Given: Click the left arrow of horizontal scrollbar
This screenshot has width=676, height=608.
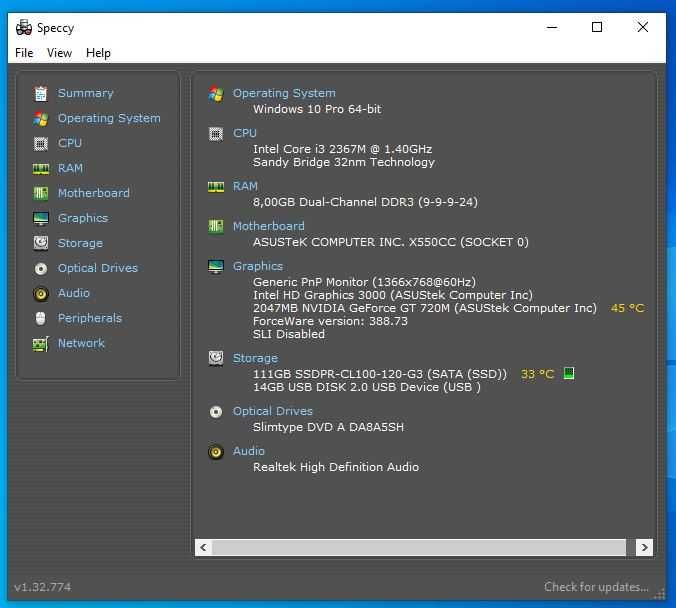Looking at the screenshot, I should pyautogui.click(x=203, y=547).
